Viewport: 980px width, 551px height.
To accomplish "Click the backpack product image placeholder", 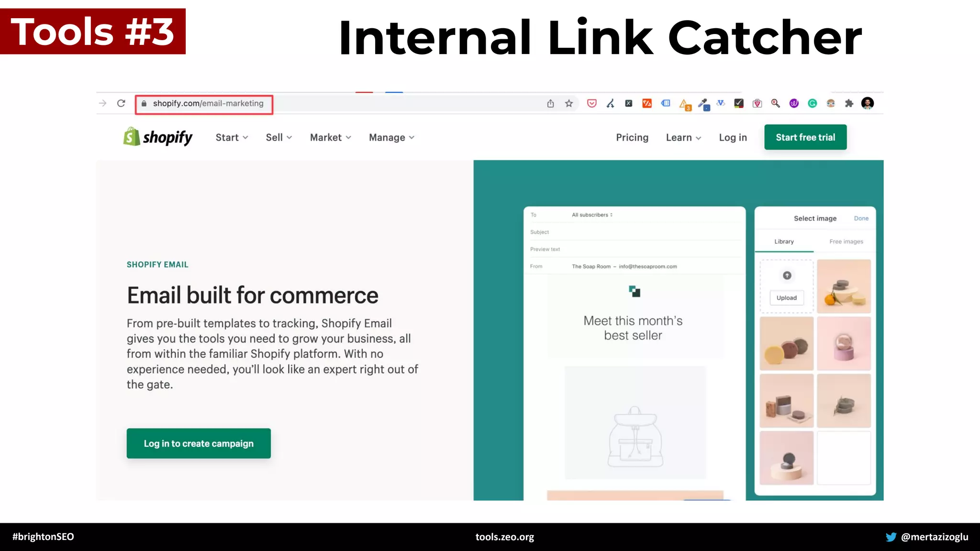I will 635,423.
